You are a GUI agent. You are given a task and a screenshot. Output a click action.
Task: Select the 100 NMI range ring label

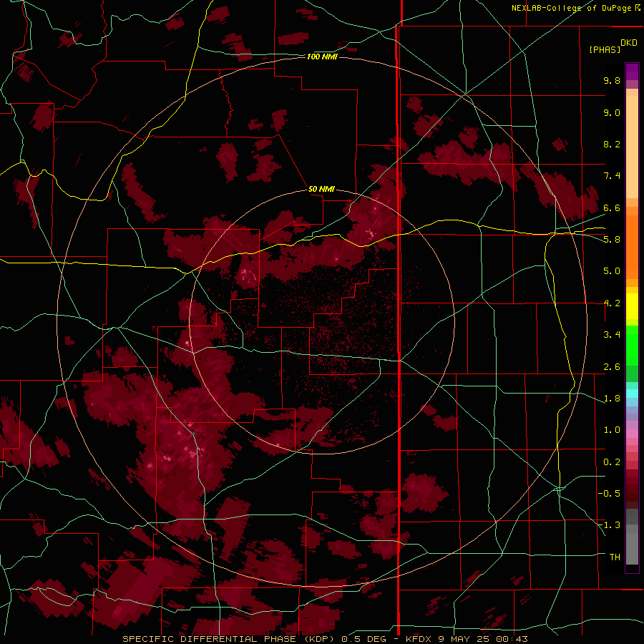pyautogui.click(x=322, y=57)
